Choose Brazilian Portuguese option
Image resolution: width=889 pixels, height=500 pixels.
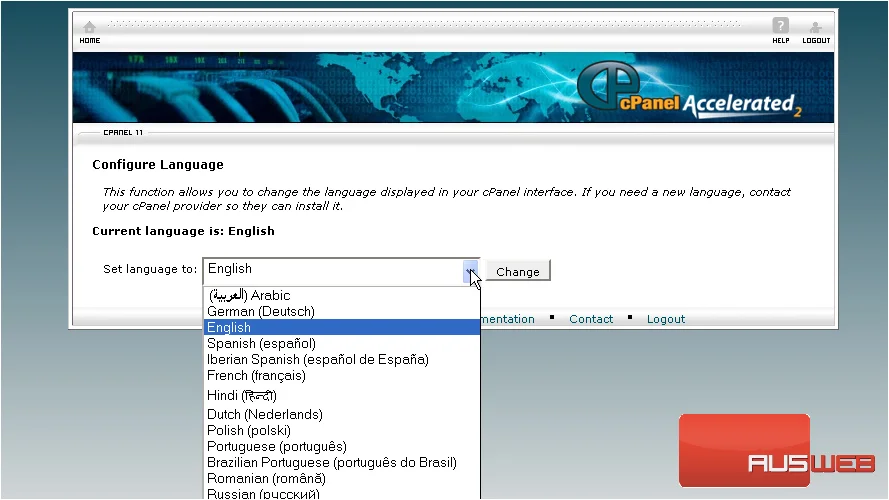(342, 463)
